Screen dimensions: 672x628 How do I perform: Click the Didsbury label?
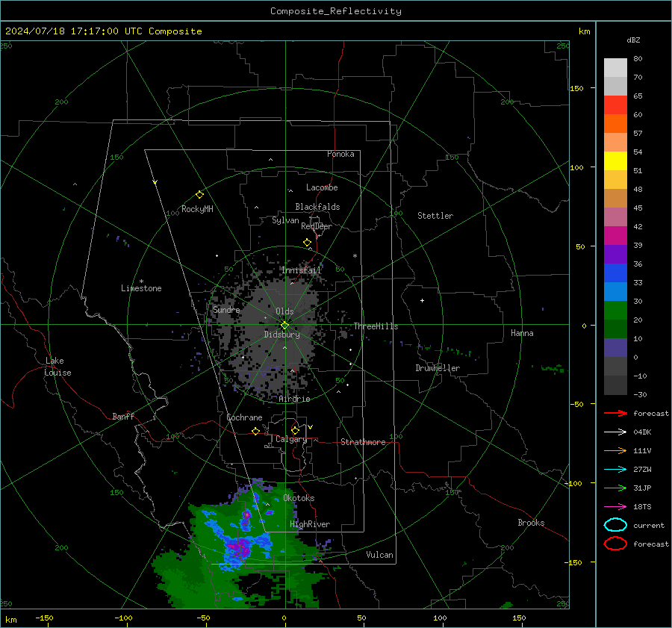pyautogui.click(x=281, y=335)
